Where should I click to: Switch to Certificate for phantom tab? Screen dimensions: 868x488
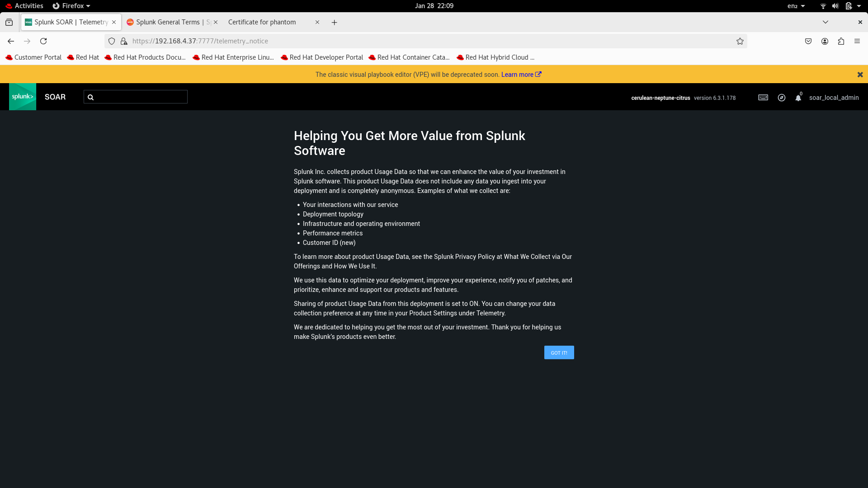pos(262,22)
